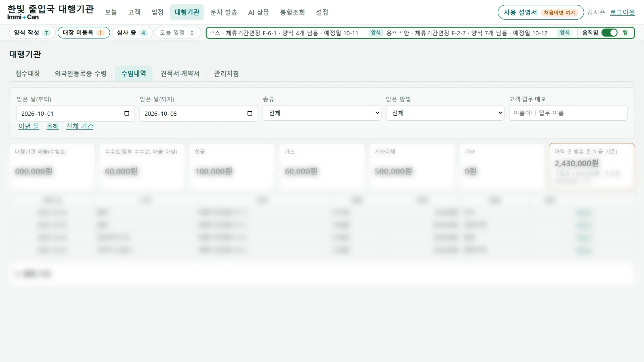Screen dimensions: 644x362
Task: Toggle the 움직임 switch off
Action: (609, 33)
